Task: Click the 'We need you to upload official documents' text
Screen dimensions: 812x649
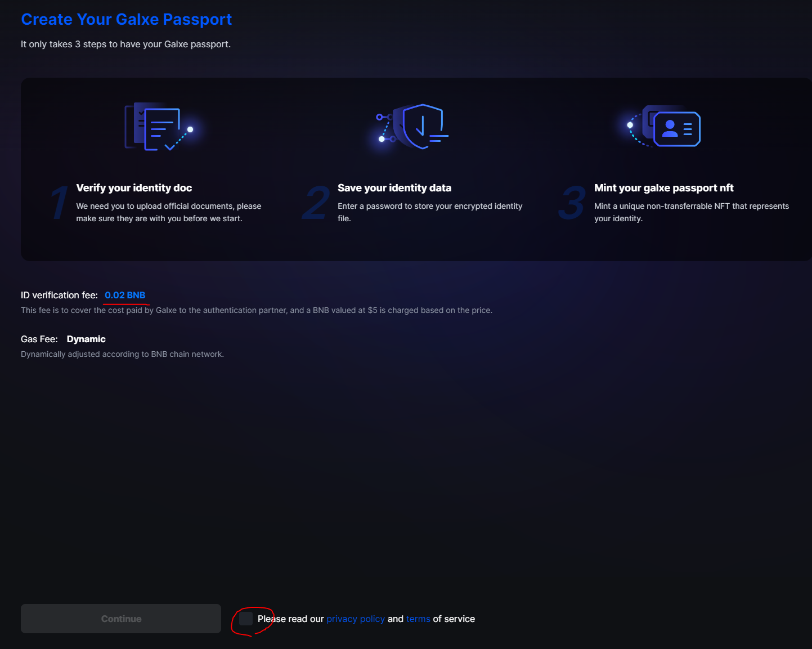Action: pos(169,212)
